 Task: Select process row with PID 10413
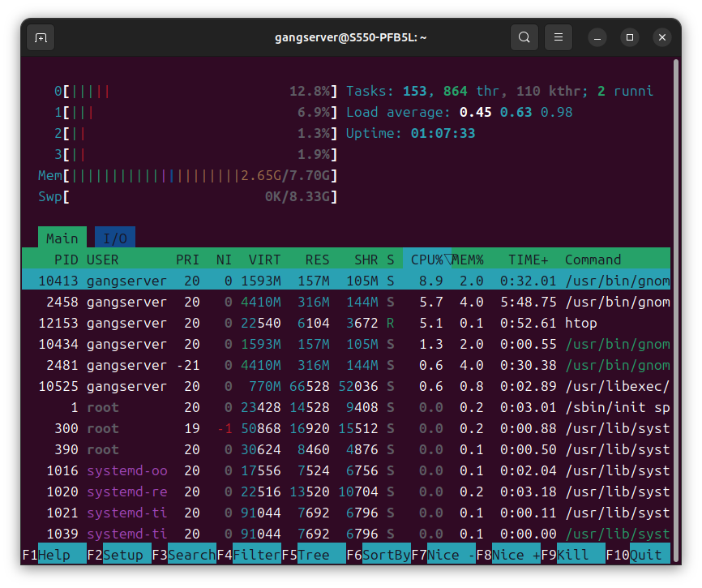tap(346, 281)
